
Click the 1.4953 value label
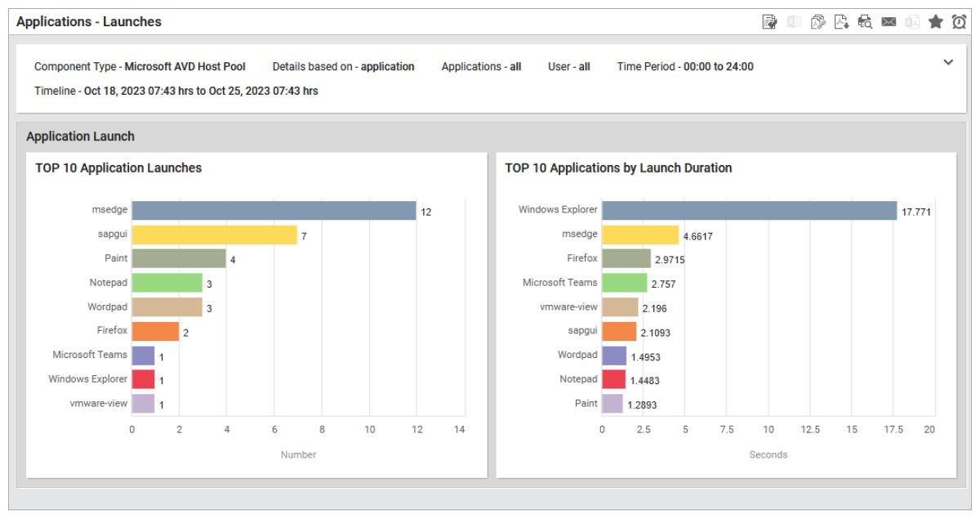646,357
